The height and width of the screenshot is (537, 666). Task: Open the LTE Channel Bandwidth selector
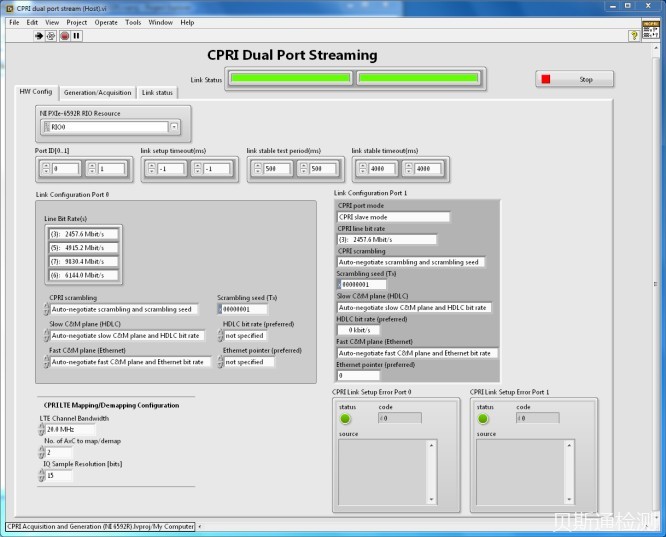point(42,429)
